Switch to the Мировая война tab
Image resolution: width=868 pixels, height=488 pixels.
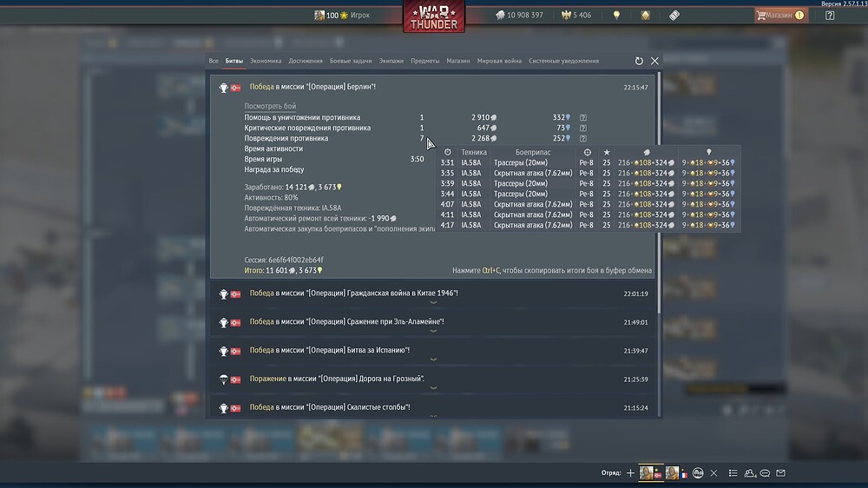499,61
